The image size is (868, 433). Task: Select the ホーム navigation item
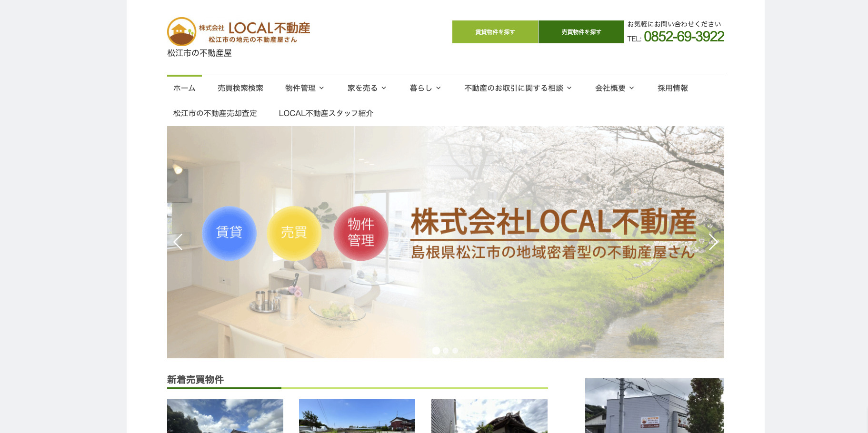coord(184,88)
